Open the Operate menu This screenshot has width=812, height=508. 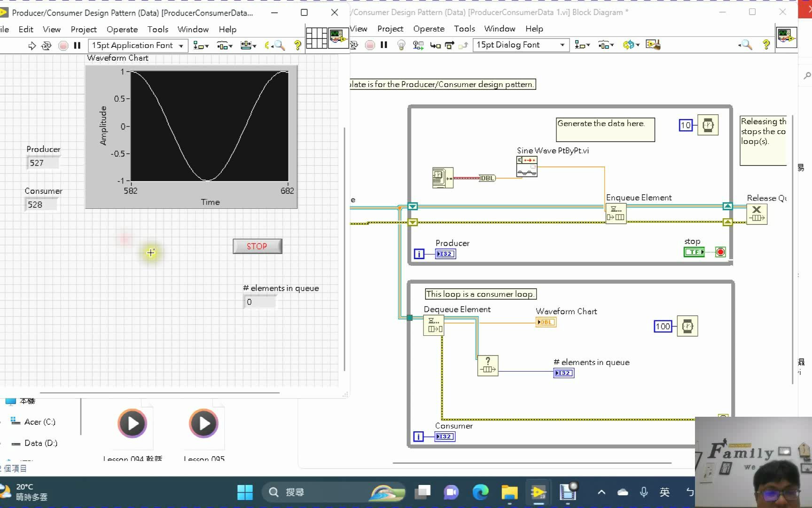122,29
